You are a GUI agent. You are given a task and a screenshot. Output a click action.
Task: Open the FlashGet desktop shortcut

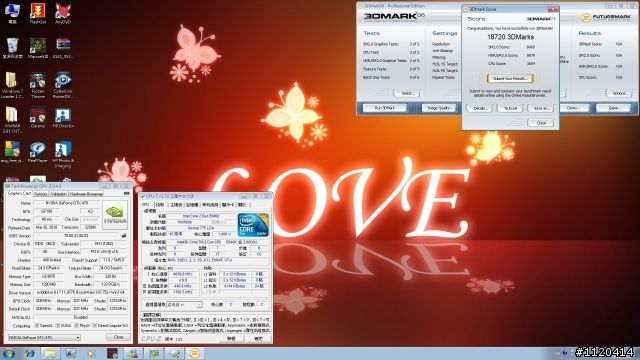coord(38,13)
